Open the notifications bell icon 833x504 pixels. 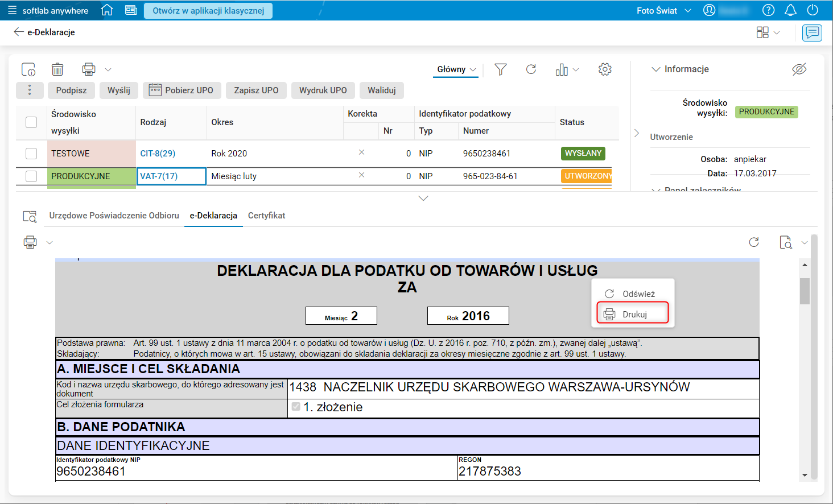[790, 10]
